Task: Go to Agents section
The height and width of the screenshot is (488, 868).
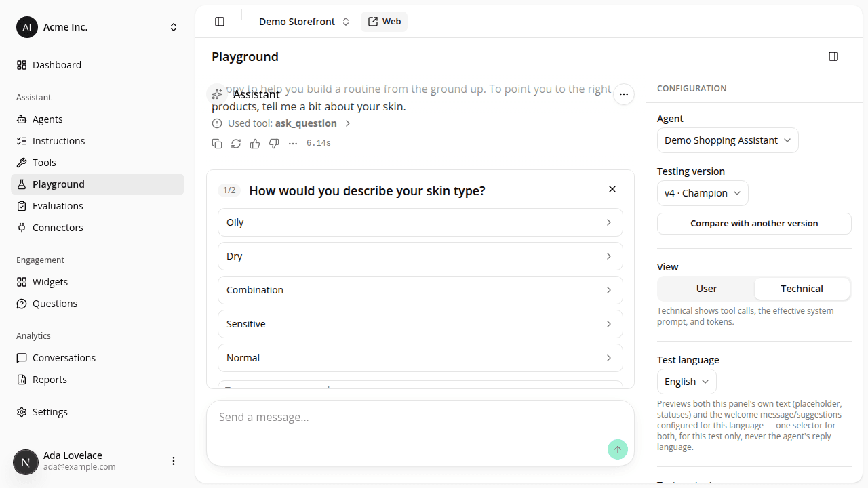Action: [98, 119]
